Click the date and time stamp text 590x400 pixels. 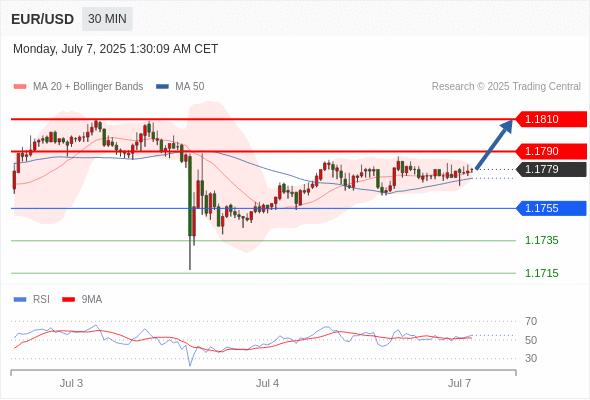click(116, 49)
